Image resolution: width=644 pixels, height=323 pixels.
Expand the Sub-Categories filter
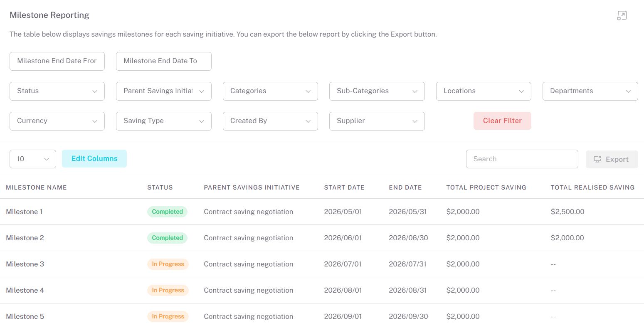[377, 91]
